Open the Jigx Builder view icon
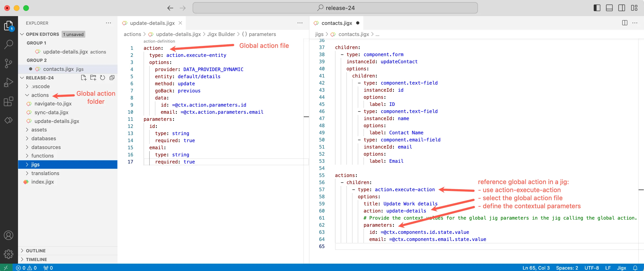 tap(9, 120)
